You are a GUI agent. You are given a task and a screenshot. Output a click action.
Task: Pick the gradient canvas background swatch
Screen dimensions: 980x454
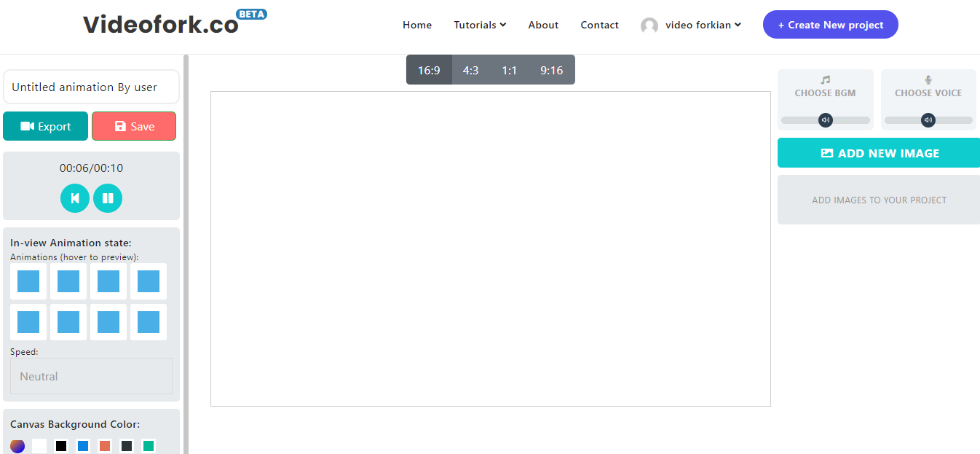(17, 446)
